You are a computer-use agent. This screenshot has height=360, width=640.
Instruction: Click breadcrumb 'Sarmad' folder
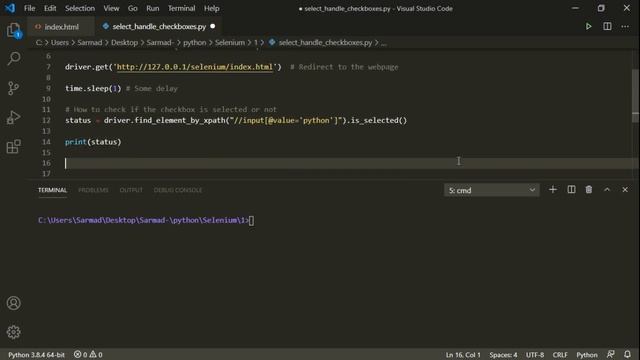pyautogui.click(x=90, y=42)
